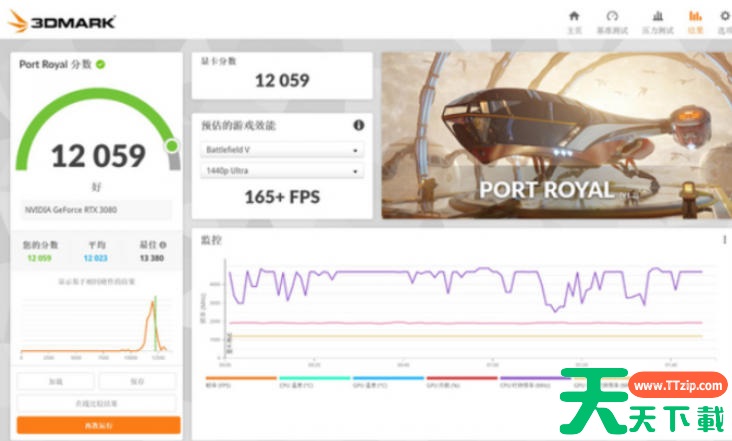Toggle the purple CPU clock frequency legend swatch
732x441 pixels.
(535, 378)
